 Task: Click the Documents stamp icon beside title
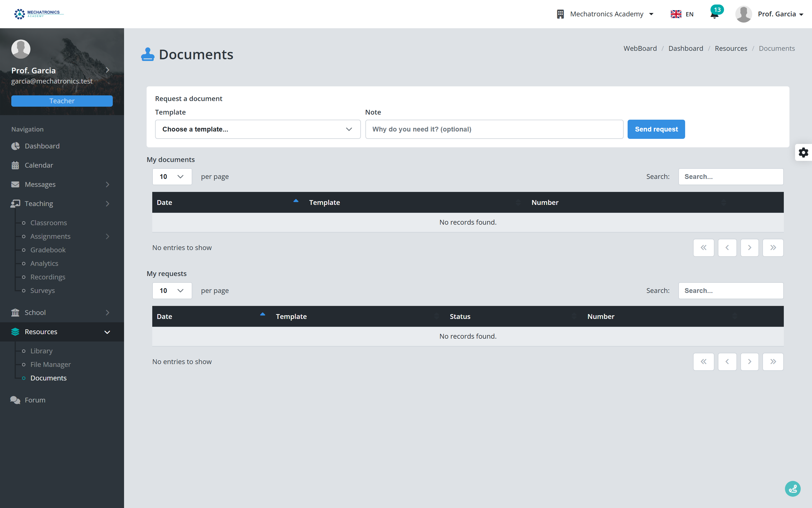point(148,54)
